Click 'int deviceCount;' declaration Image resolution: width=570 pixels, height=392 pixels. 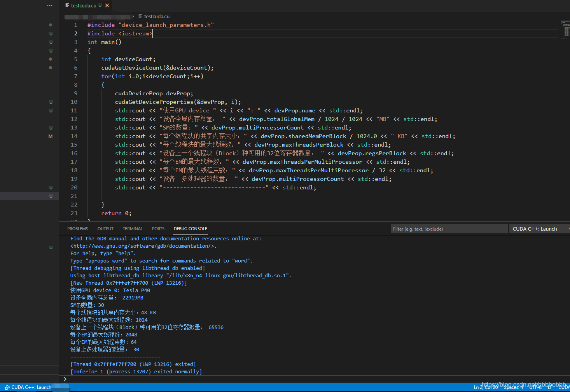[x=128, y=59]
